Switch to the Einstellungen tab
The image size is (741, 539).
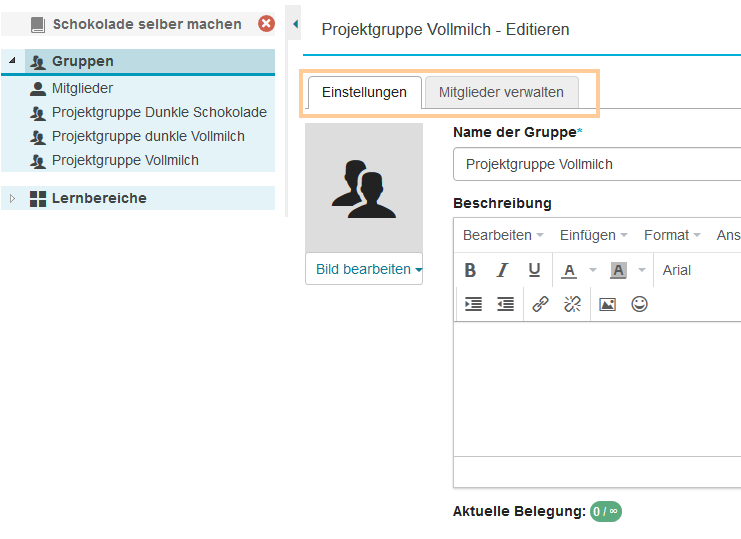364,93
